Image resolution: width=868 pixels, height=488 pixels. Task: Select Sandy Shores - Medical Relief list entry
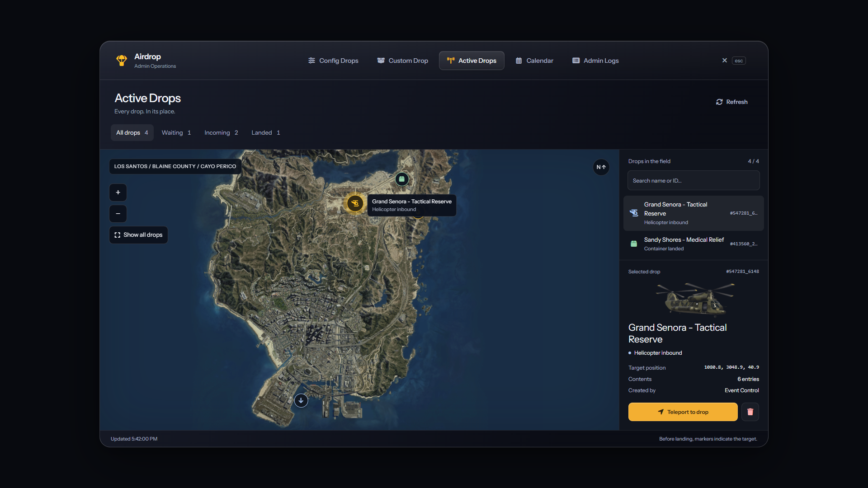(x=693, y=244)
